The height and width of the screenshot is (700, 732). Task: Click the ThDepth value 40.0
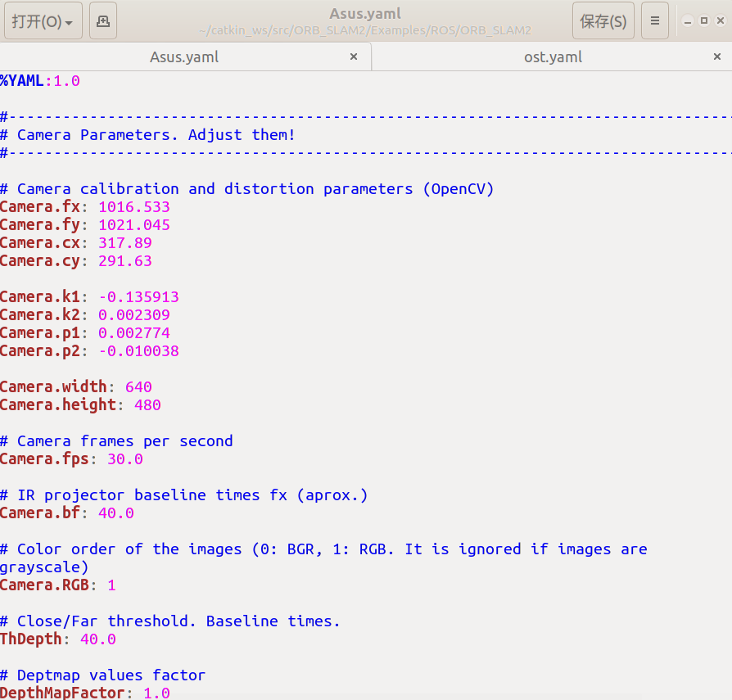(98, 639)
